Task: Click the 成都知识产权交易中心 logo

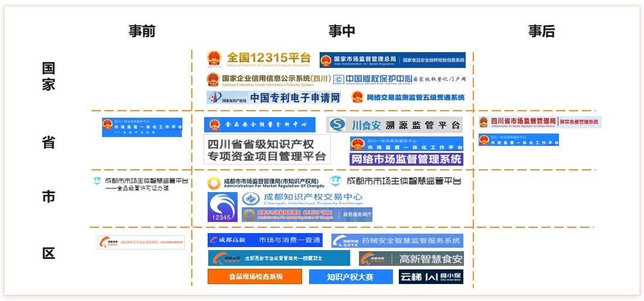Action: 303,199
